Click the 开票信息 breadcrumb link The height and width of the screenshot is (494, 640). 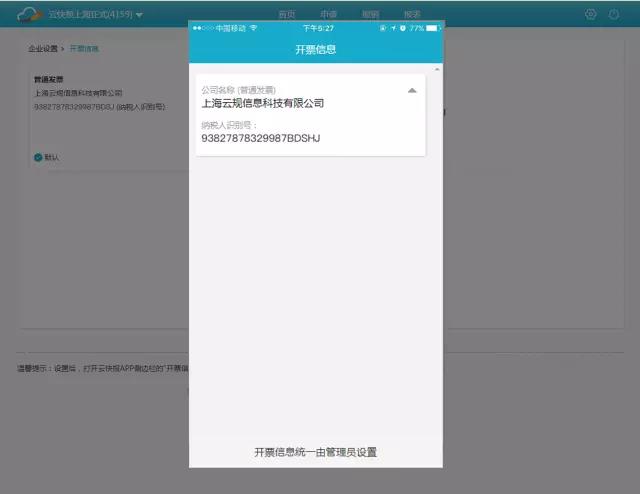pyautogui.click(x=84, y=49)
